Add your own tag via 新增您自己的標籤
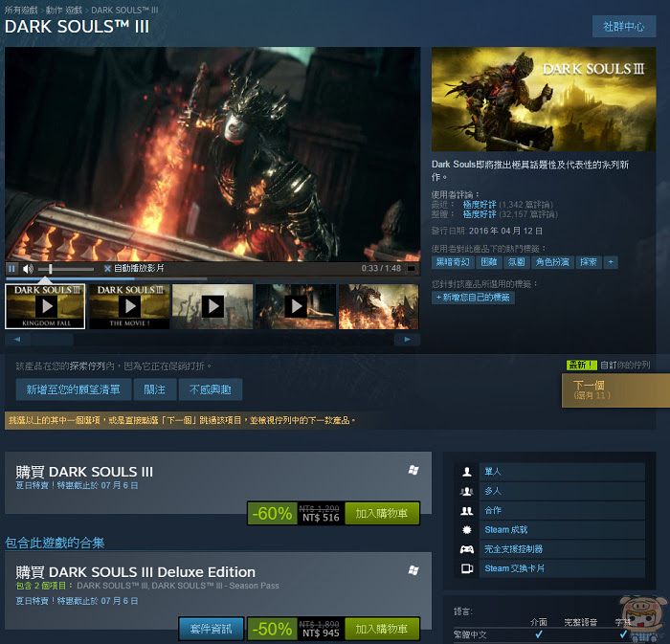The image size is (670, 644). [473, 298]
